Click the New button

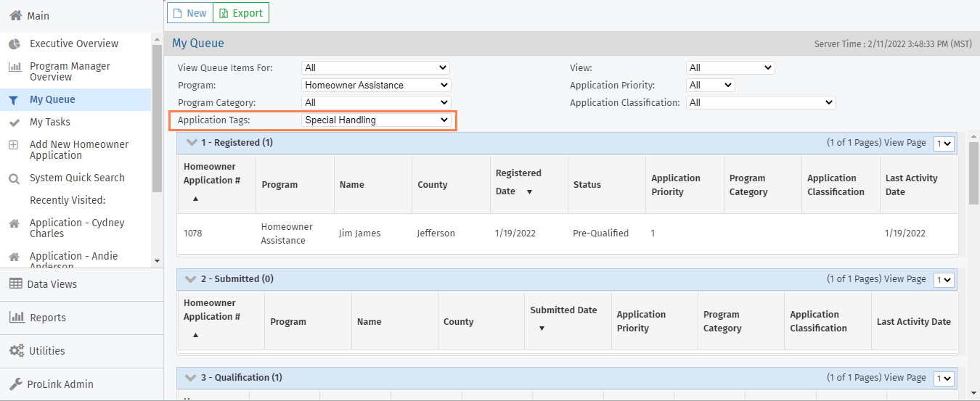[x=189, y=13]
